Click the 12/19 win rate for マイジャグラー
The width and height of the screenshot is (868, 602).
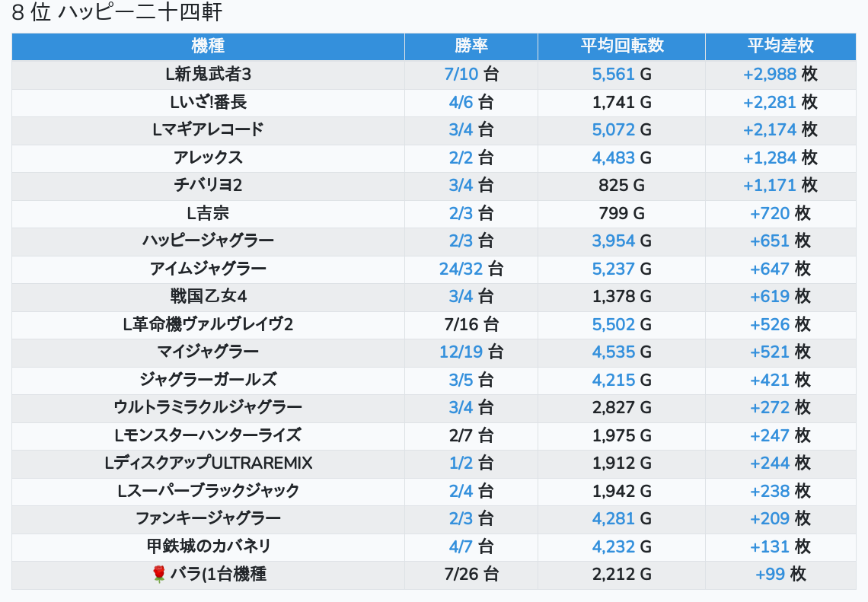pos(461,352)
